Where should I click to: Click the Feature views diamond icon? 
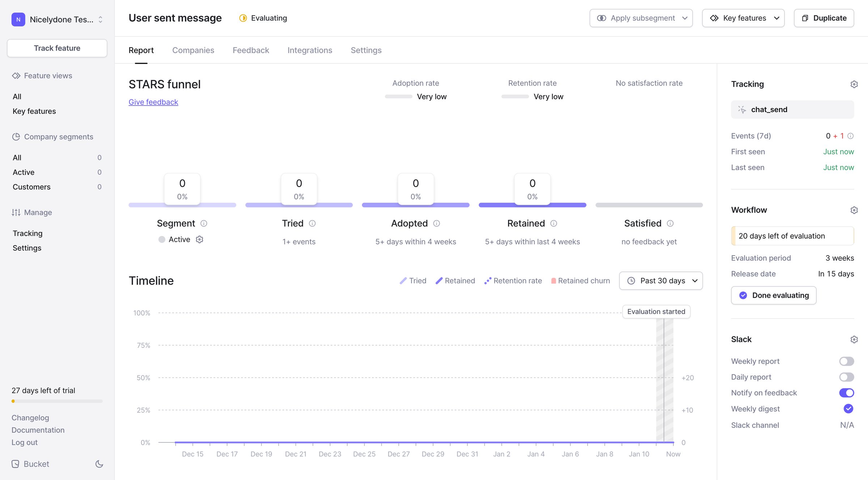[16, 76]
